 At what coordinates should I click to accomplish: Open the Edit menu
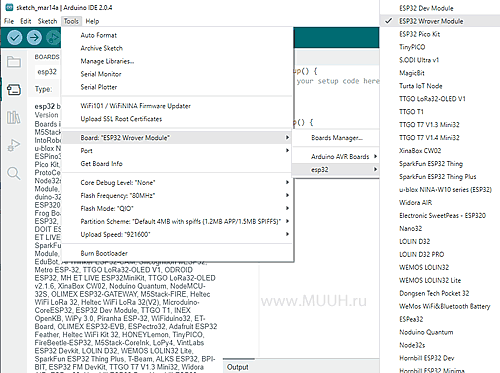pyautogui.click(x=26, y=21)
